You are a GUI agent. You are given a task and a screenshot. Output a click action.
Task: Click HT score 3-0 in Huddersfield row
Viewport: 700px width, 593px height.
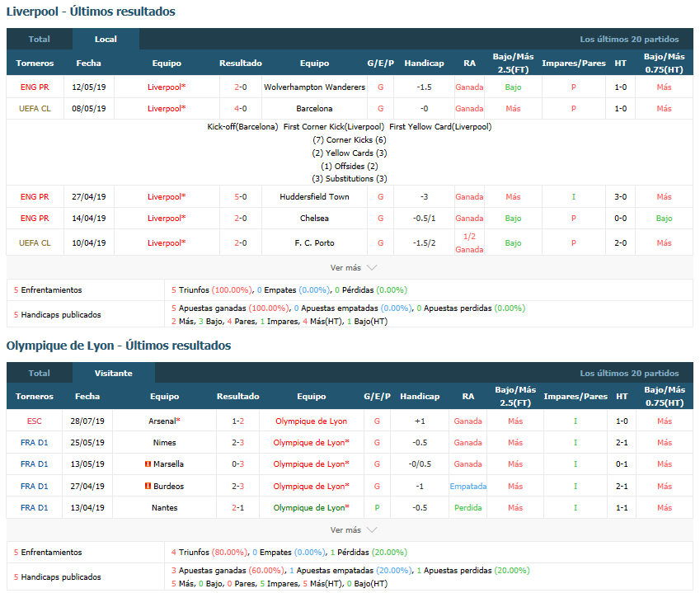pos(620,196)
